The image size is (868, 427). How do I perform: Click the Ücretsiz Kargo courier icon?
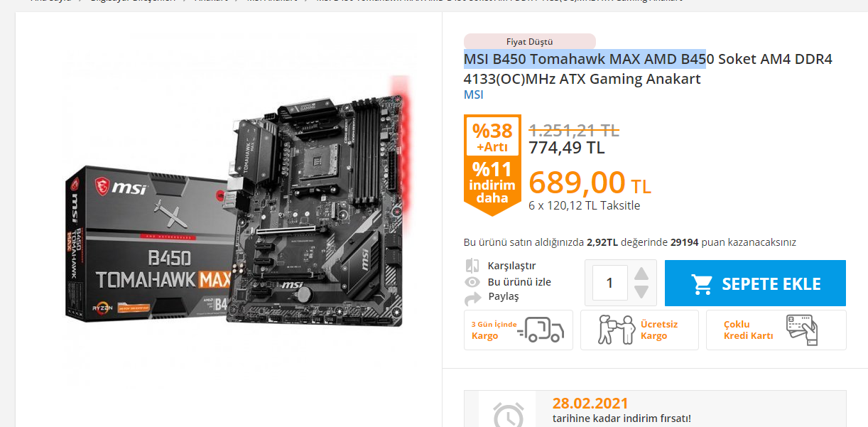tap(616, 330)
